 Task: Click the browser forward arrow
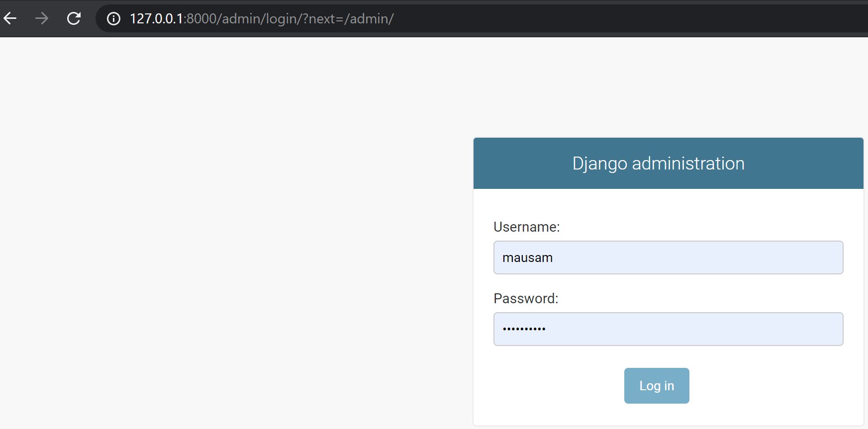click(42, 19)
